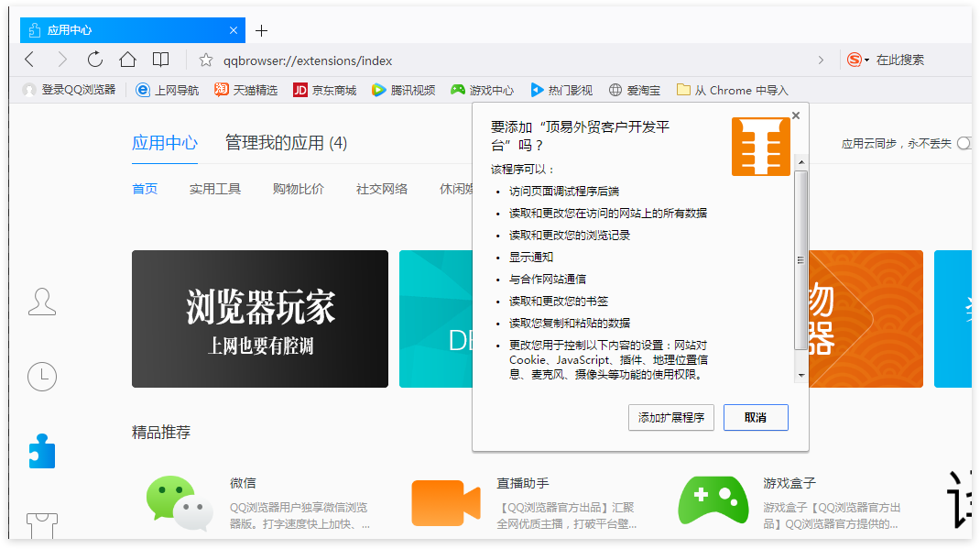This screenshot has height=549, width=980.
Task: Open 登录QQ浏览器 bookmark
Action: coord(69,90)
